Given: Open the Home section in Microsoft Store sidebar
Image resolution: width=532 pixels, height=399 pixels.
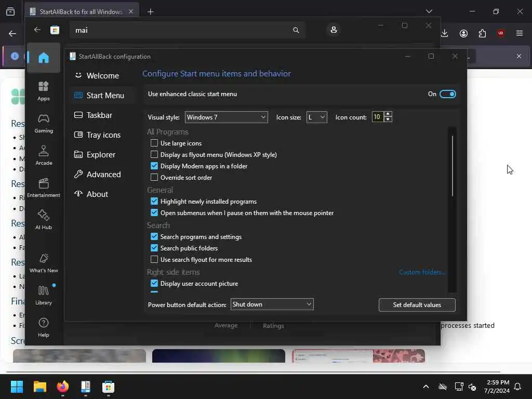Looking at the screenshot, I should [x=44, y=58].
